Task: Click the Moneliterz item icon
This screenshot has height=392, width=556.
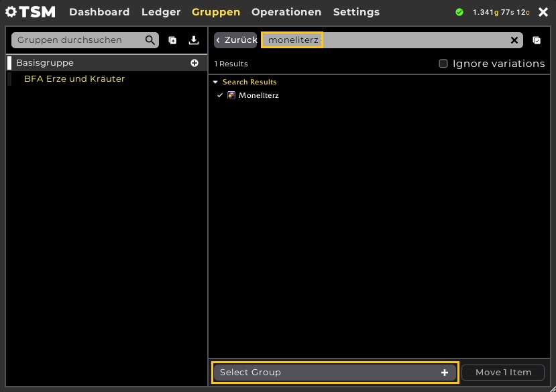Action: (x=231, y=95)
